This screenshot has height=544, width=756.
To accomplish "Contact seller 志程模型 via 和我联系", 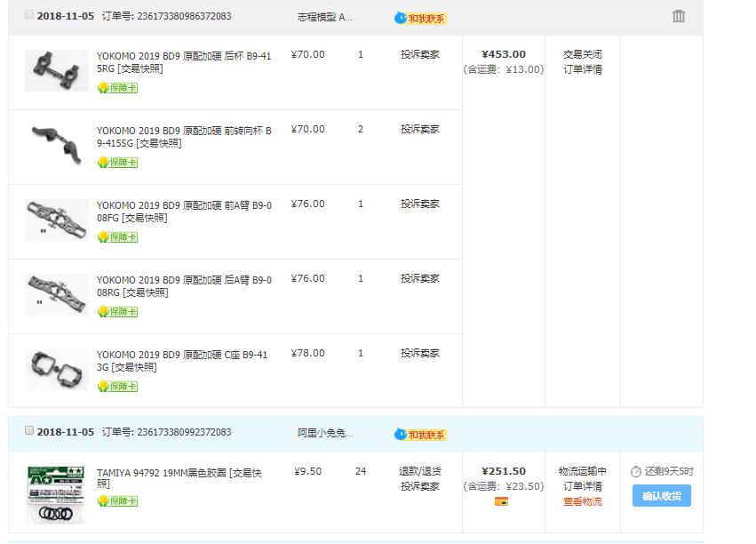I will pyautogui.click(x=420, y=19).
